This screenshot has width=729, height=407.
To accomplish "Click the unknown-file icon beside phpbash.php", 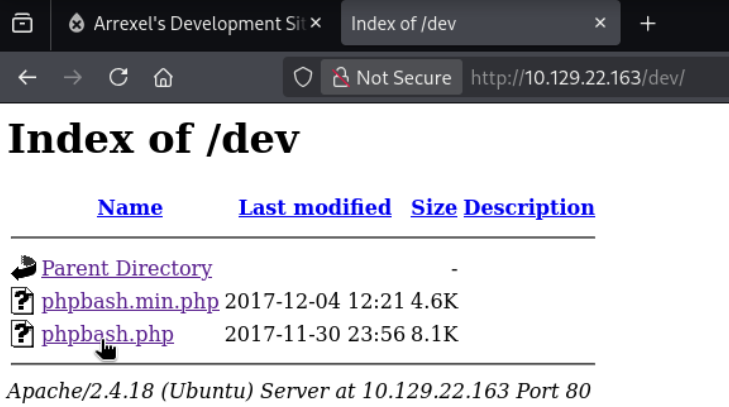I will click(x=22, y=334).
